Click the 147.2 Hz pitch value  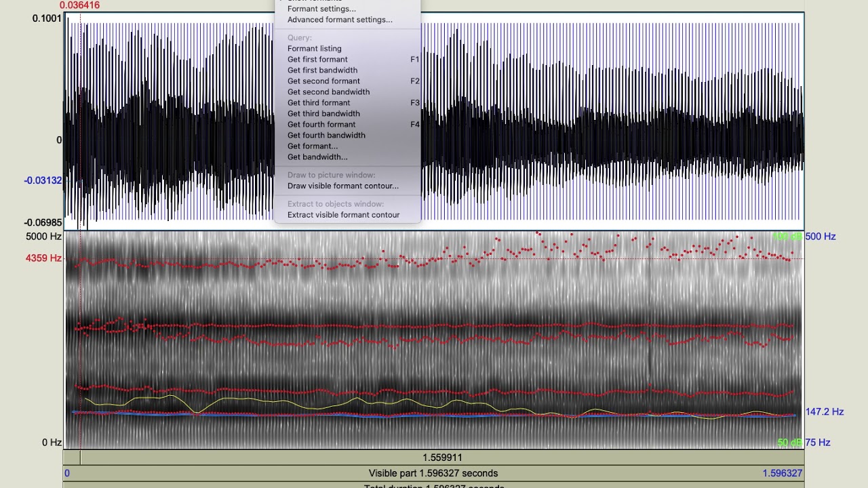tap(825, 411)
